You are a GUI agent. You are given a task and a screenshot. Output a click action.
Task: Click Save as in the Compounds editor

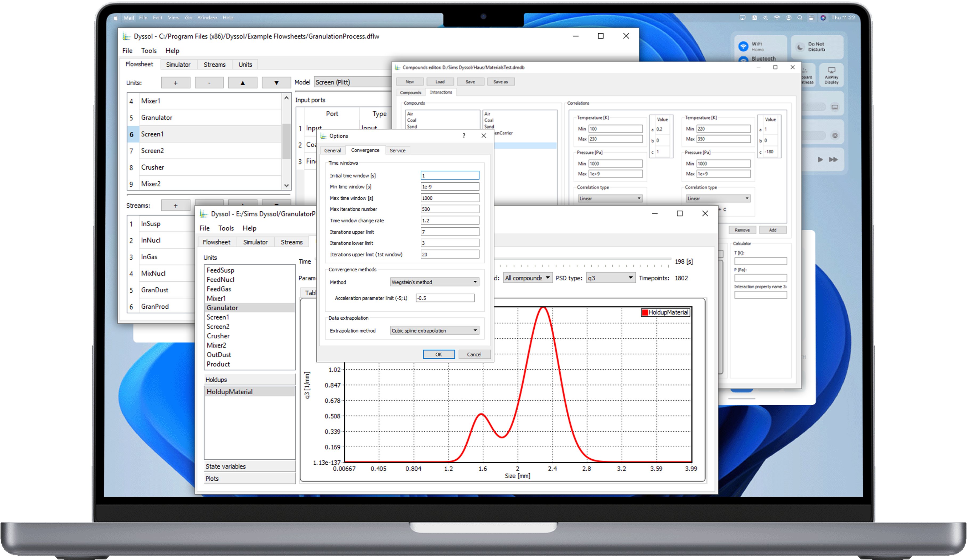[501, 81]
